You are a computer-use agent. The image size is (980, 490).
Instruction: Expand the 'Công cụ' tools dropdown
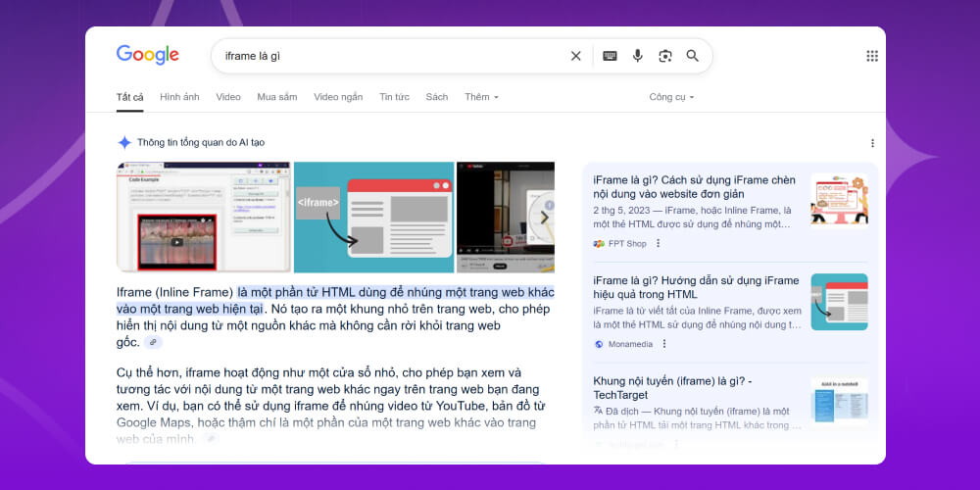(671, 97)
